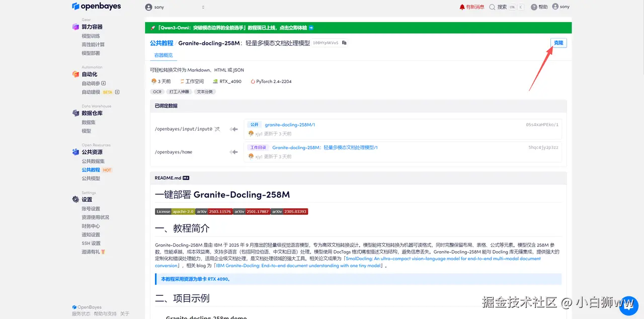The width and height of the screenshot is (644, 319).
Task: Open 通知设置 in the sidebar
Action: [91, 234]
